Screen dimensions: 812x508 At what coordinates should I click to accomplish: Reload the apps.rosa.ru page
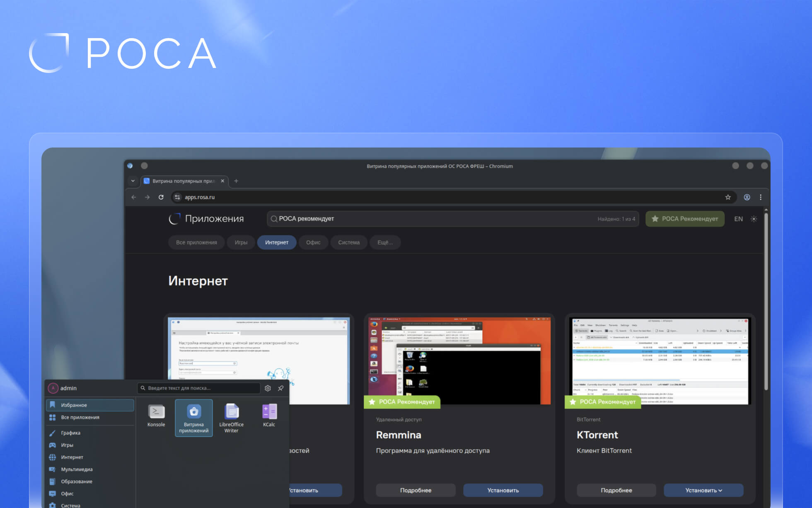pos(161,197)
